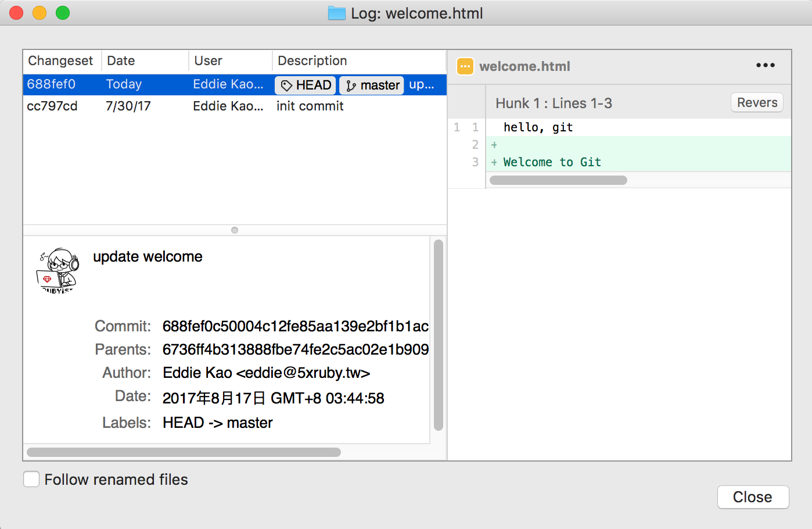Sort by the User column header
Image resolution: width=812 pixels, height=529 pixels.
point(208,61)
